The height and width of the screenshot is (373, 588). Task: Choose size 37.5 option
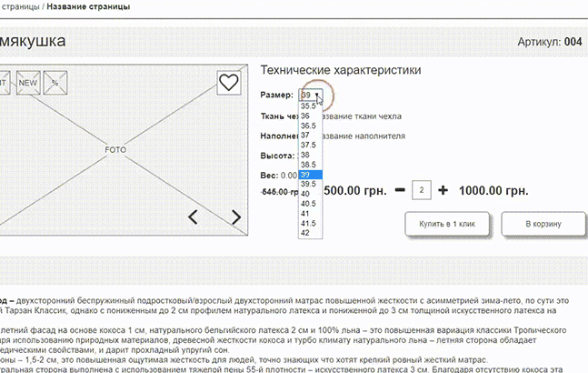coord(310,146)
